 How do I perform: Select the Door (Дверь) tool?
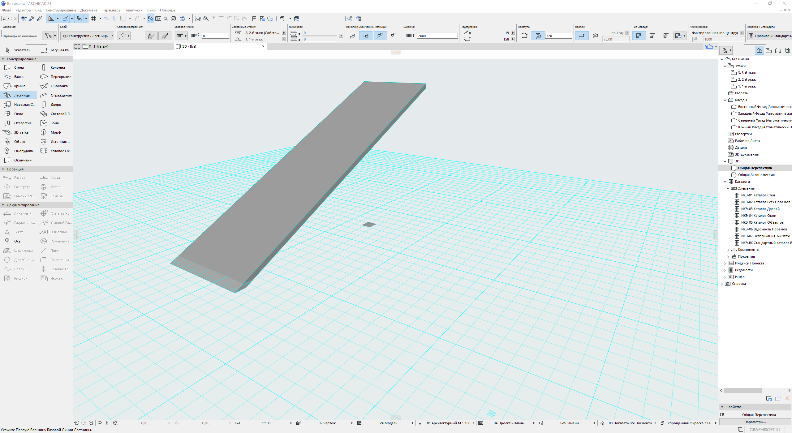(56, 105)
